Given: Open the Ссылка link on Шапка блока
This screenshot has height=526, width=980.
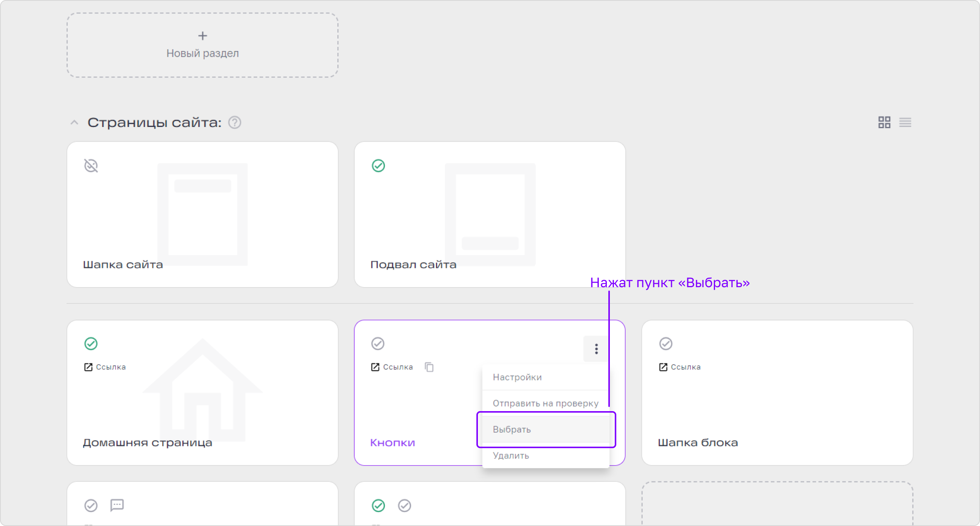Looking at the screenshot, I should coord(679,367).
